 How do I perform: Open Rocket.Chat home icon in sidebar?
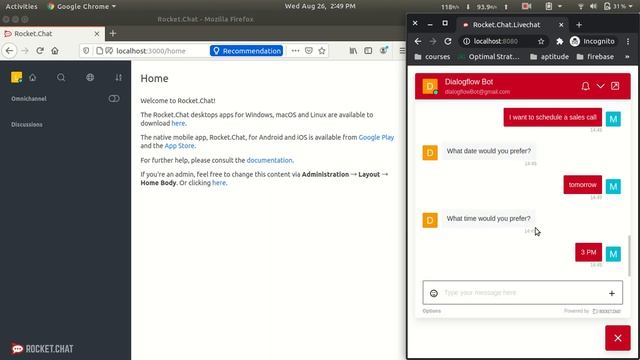tap(33, 78)
